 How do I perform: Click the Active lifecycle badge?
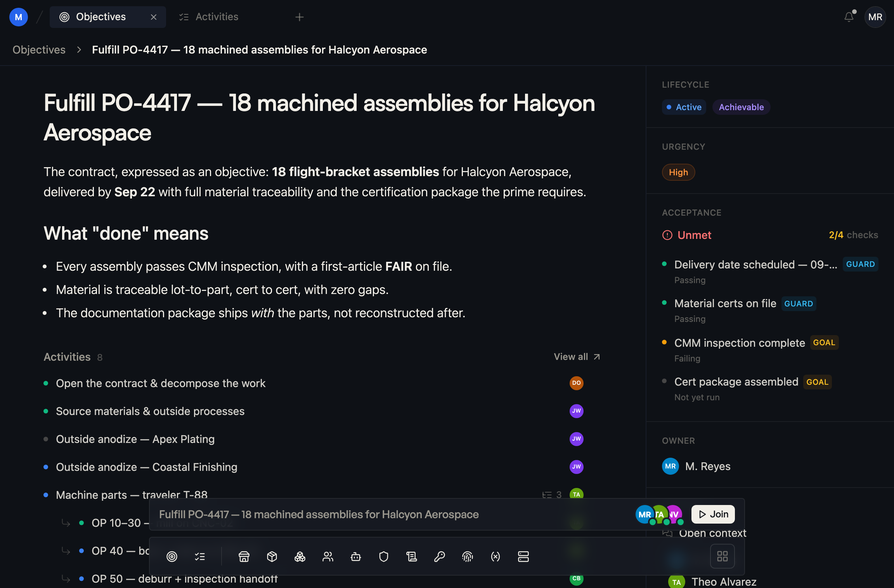(x=684, y=107)
